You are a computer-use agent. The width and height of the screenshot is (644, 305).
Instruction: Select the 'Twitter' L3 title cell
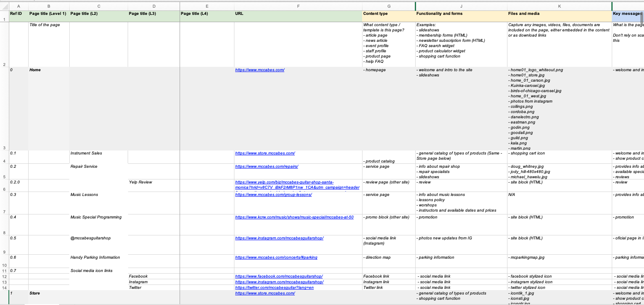click(154, 288)
